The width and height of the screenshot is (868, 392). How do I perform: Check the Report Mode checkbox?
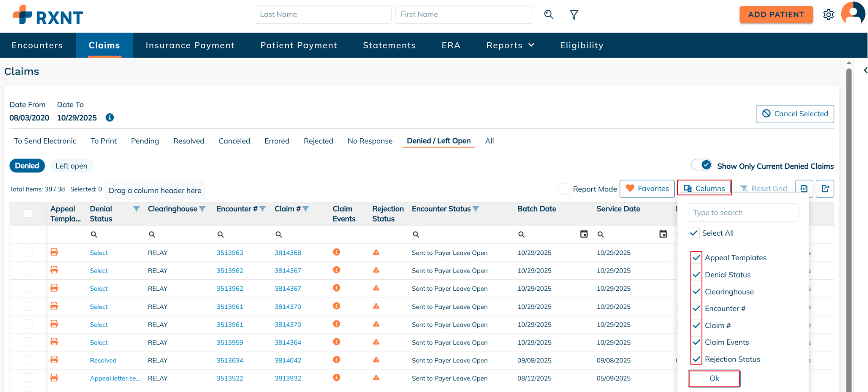564,189
